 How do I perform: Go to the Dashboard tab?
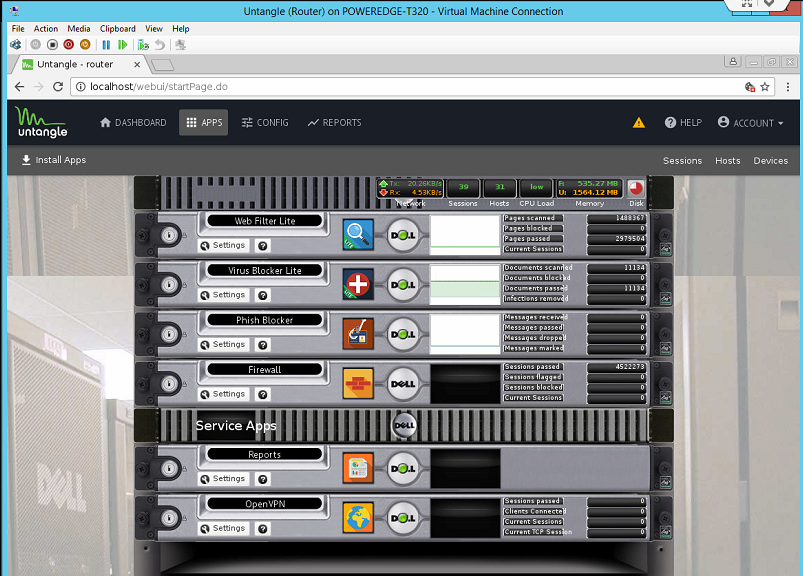point(133,123)
